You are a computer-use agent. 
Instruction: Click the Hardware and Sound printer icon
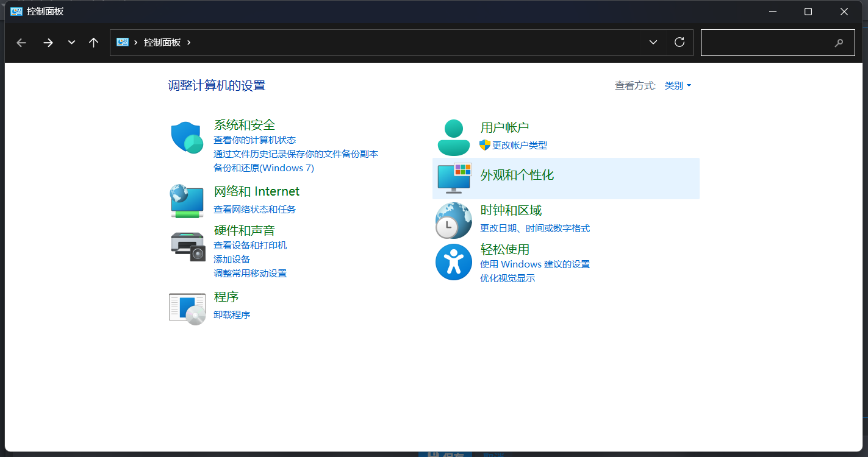pyautogui.click(x=187, y=246)
